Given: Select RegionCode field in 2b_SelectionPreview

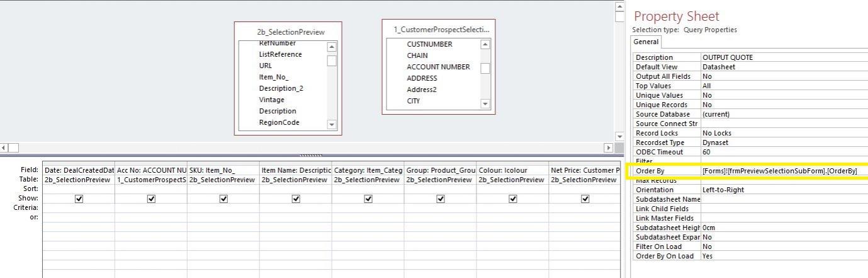Looking at the screenshot, I should 279,122.
